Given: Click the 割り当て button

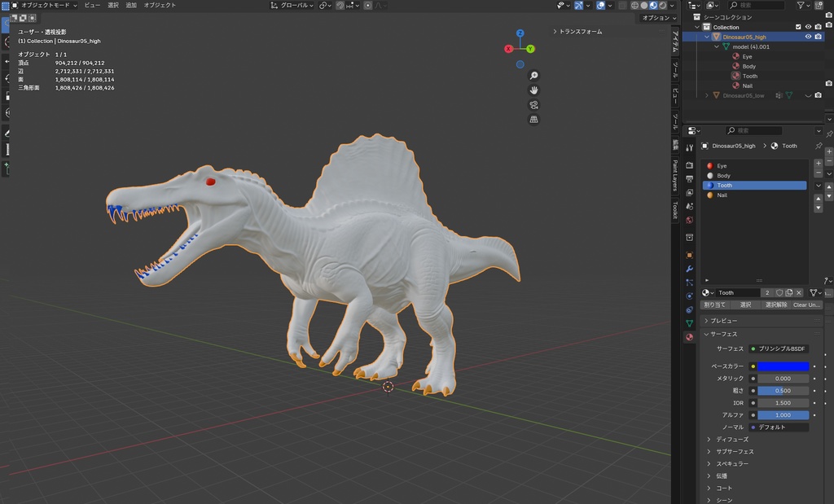Looking at the screenshot, I should (714, 305).
